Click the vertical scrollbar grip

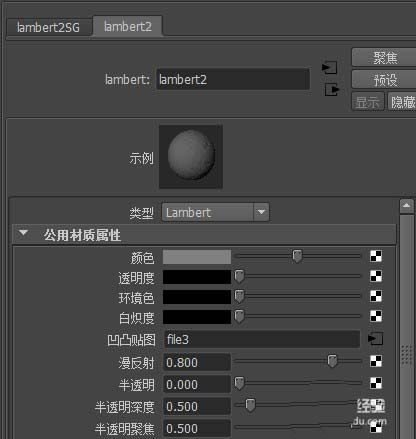[x=406, y=355]
